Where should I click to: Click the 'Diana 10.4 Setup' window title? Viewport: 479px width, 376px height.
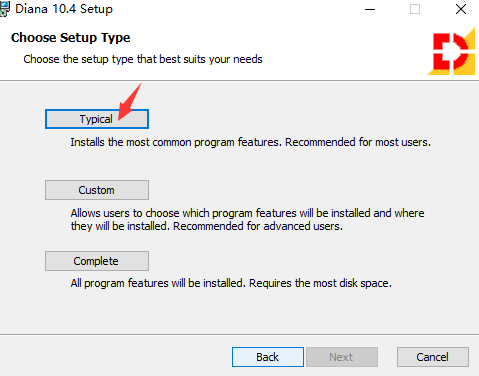(x=64, y=9)
